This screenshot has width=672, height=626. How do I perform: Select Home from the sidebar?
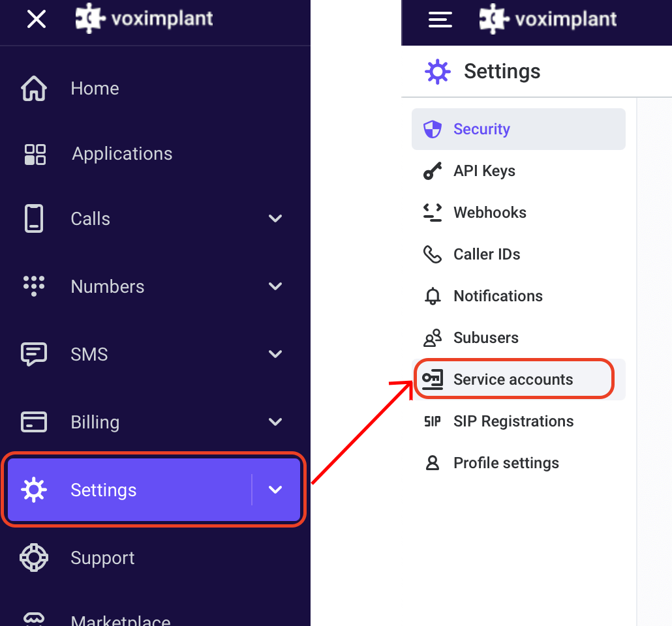click(95, 88)
